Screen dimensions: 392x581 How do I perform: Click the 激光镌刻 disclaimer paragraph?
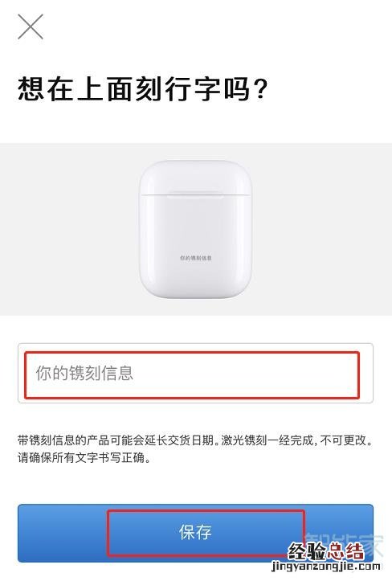pyautogui.click(x=195, y=449)
